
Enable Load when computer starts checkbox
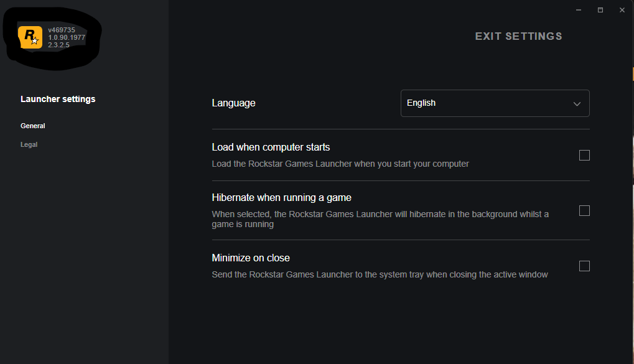(584, 156)
